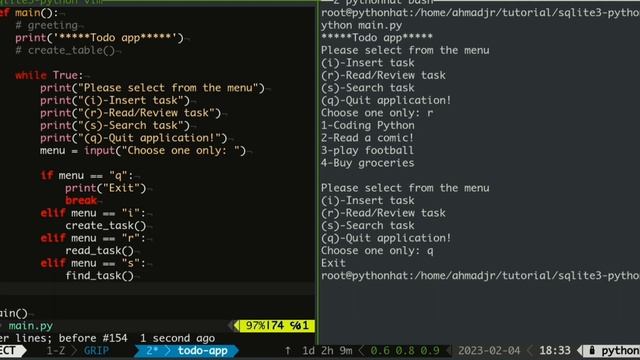640x360 pixels.
Task: Click main.py filename in vim status line
Action: (31, 326)
